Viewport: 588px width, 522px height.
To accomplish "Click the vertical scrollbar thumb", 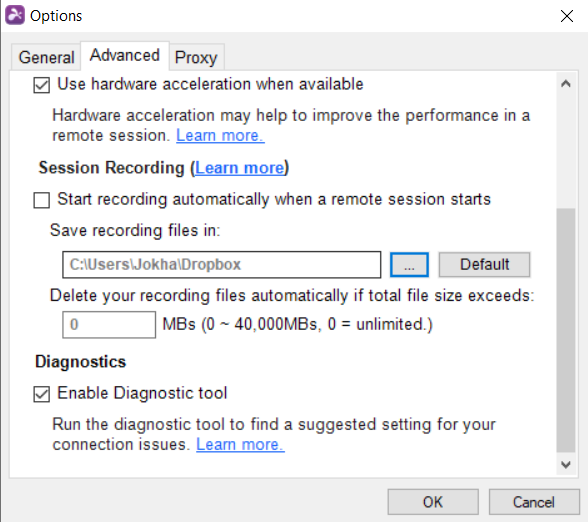I will (566, 331).
